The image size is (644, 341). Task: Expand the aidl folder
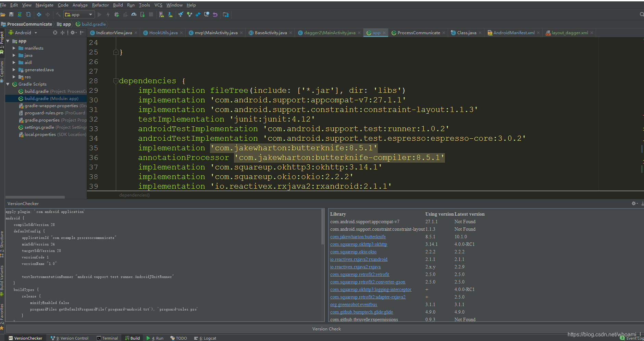[14, 63]
